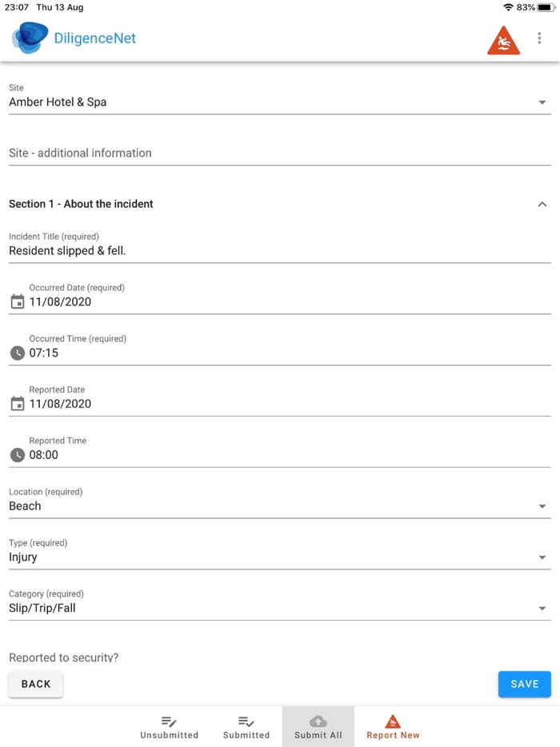The height and width of the screenshot is (747, 560).
Task: Open the calendar picker for Reported Date
Action: click(17, 404)
